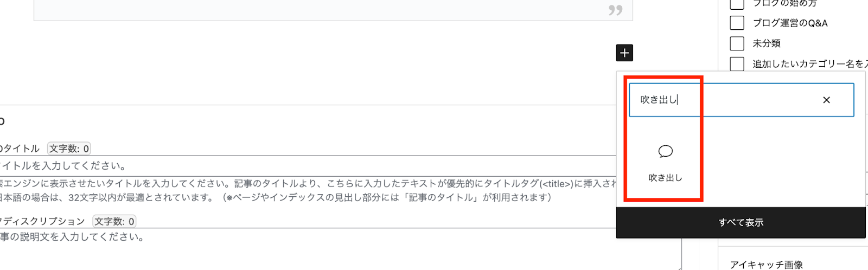The width and height of the screenshot is (868, 270).
Task: Click the title 文字数: 0 counter
Action: (x=69, y=149)
